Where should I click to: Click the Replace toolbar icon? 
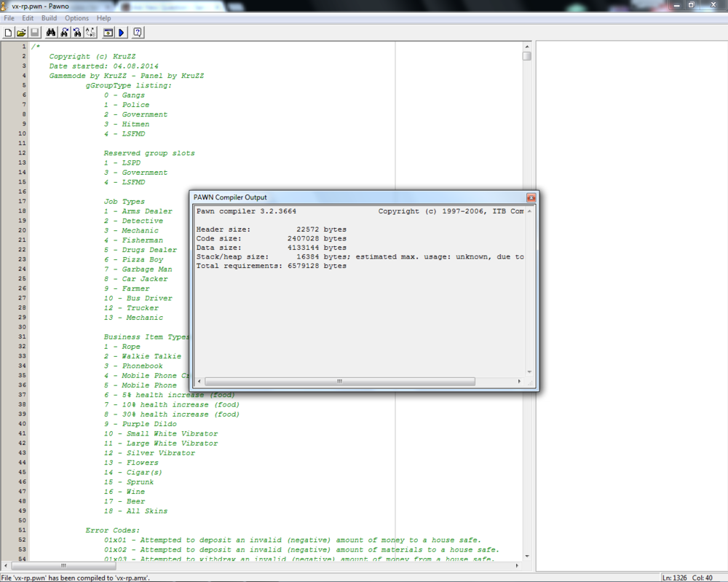(91, 33)
